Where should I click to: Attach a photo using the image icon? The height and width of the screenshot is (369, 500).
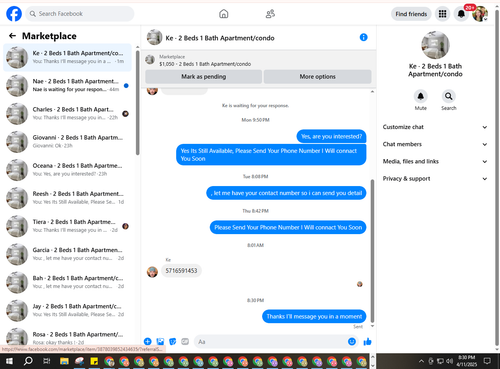[x=160, y=341]
